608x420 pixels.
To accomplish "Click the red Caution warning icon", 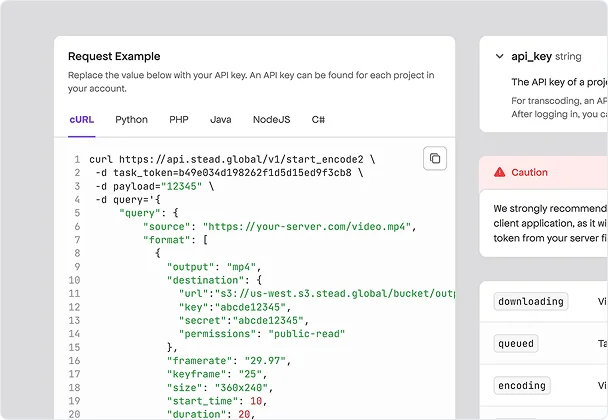I will click(x=498, y=172).
